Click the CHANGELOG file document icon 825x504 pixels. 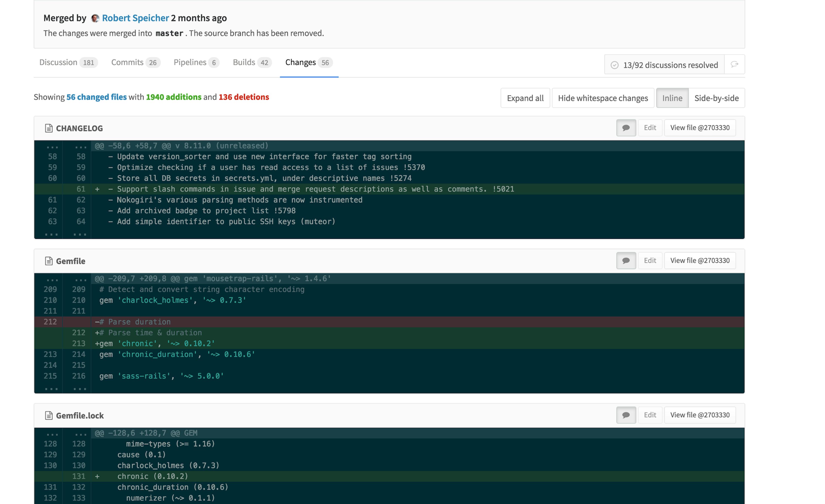click(x=49, y=128)
